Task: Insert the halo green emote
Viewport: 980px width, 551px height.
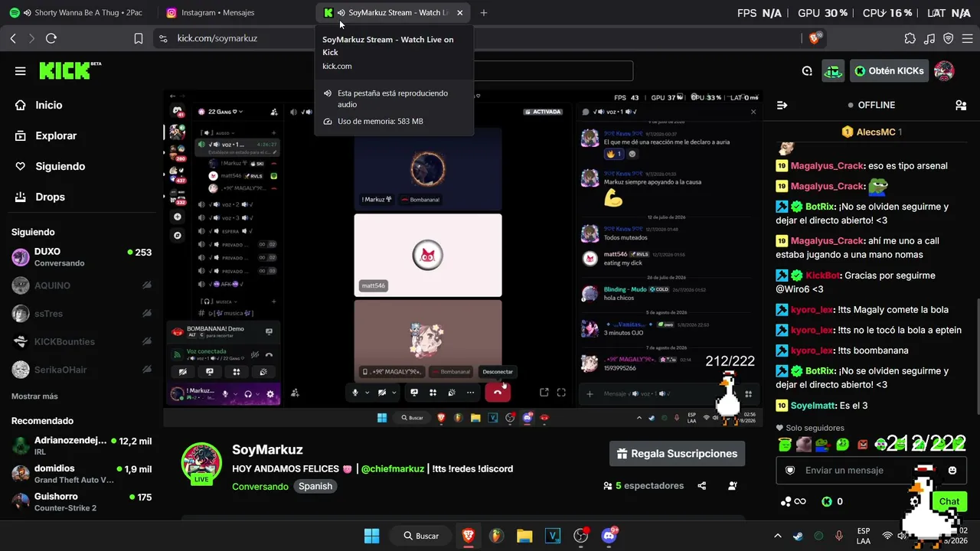Action: 784,444
